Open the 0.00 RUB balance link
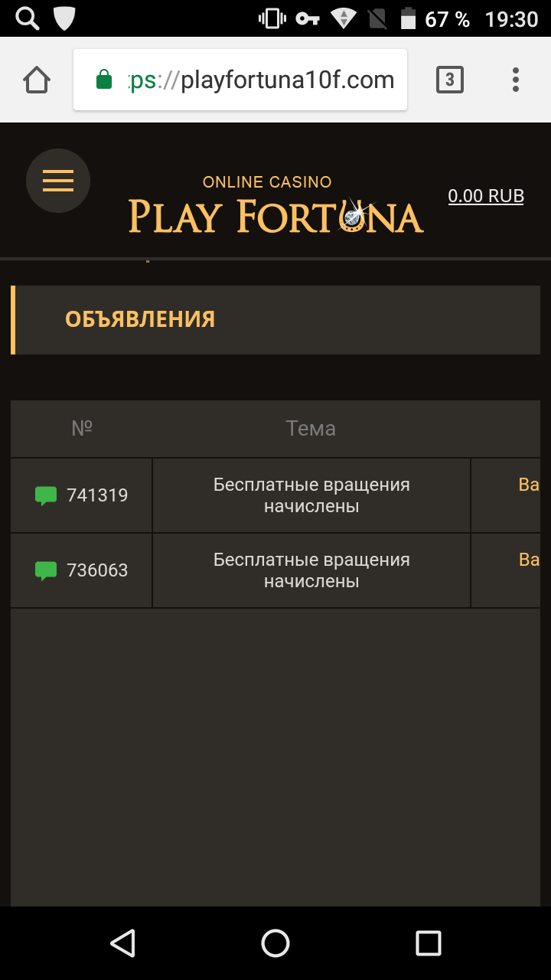Screen dimensions: 551x980 click(485, 196)
